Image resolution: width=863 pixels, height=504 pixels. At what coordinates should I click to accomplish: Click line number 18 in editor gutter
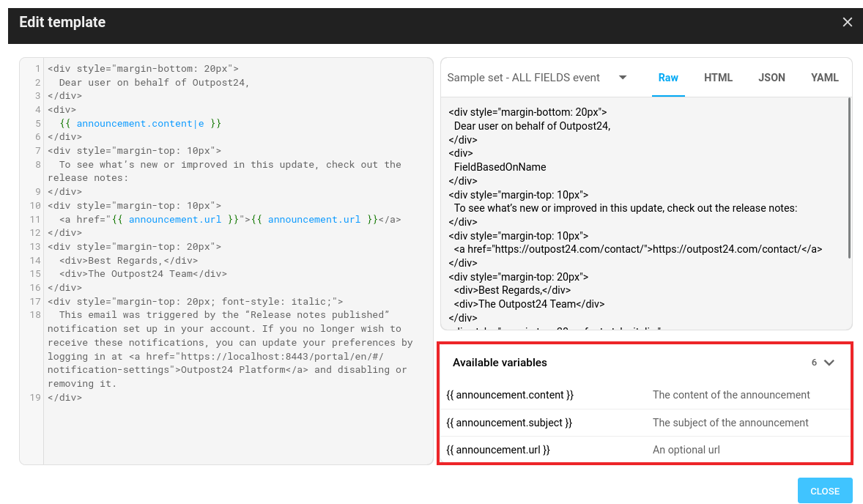35,315
